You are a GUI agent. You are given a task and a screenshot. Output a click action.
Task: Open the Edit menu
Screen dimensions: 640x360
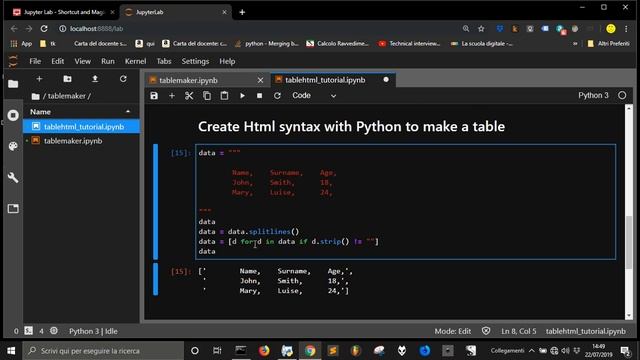coord(58,61)
